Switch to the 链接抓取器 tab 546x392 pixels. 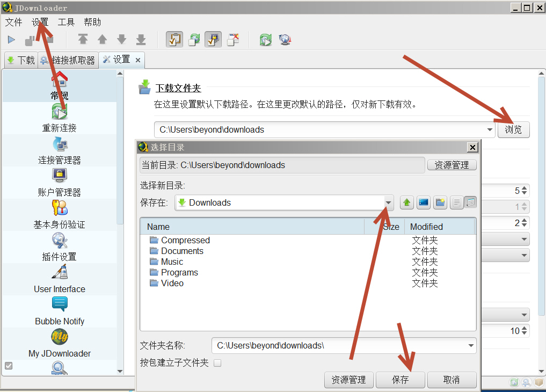click(x=68, y=60)
